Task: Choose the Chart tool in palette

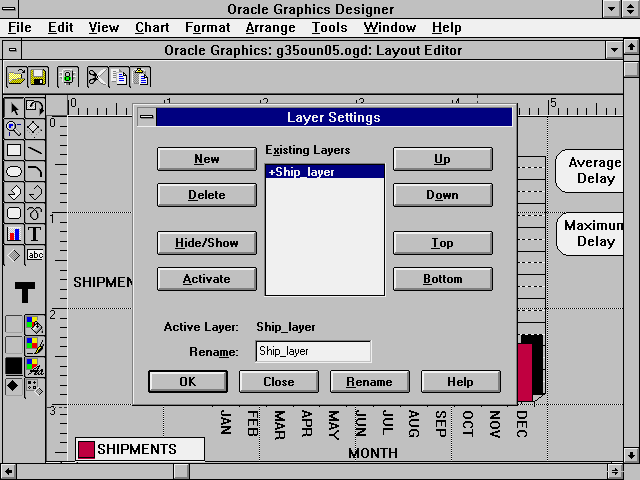Action: click(x=14, y=234)
